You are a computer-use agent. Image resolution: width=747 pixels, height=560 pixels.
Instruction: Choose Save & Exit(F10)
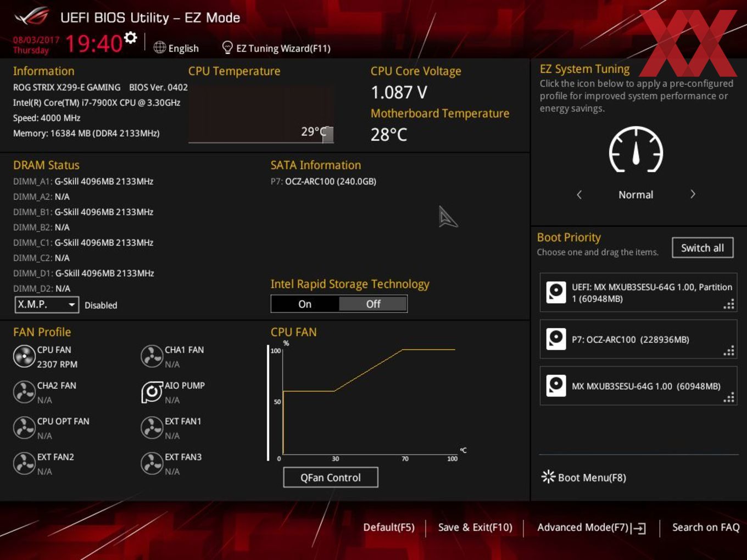pos(475,527)
